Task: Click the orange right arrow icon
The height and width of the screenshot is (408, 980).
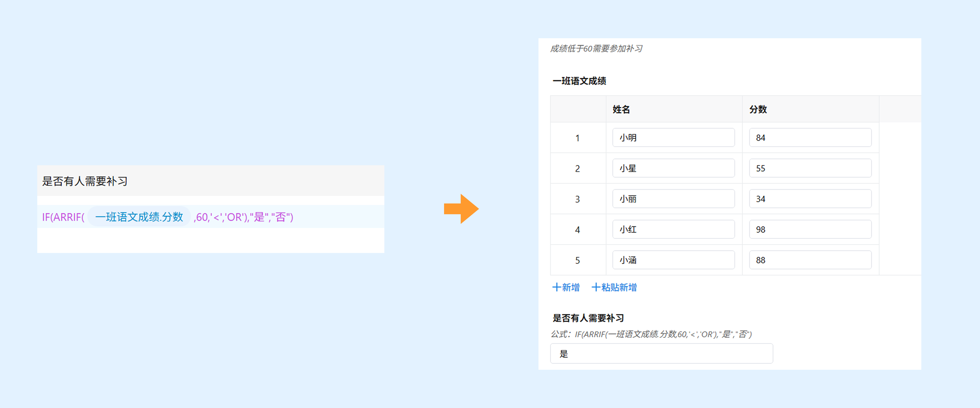Action: click(x=461, y=209)
